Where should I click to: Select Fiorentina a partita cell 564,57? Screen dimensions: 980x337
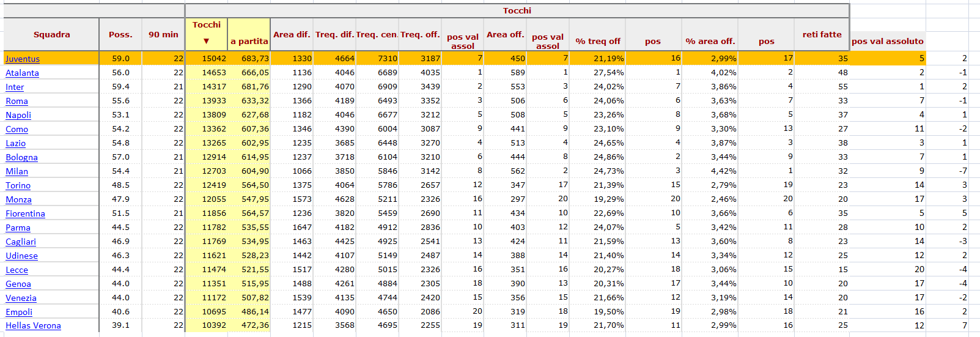click(x=249, y=213)
